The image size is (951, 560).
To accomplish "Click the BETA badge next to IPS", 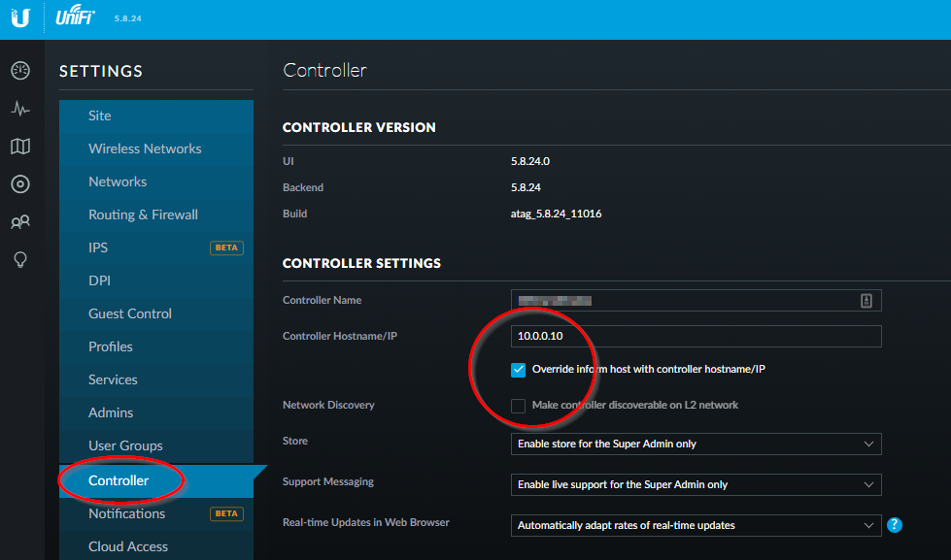I will (226, 247).
